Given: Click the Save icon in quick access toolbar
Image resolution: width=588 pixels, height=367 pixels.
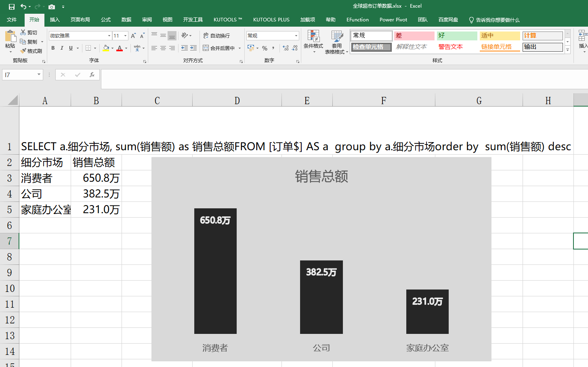Looking at the screenshot, I should [x=12, y=6].
